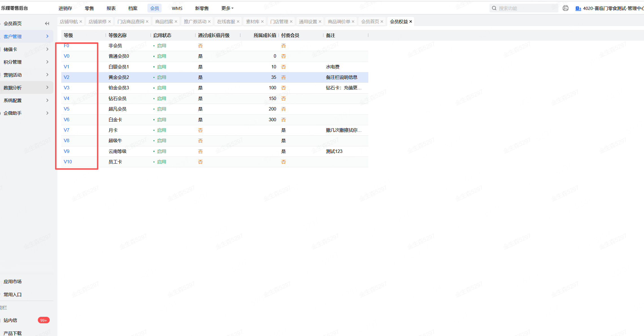Click the printer icon in top bar

point(565,8)
